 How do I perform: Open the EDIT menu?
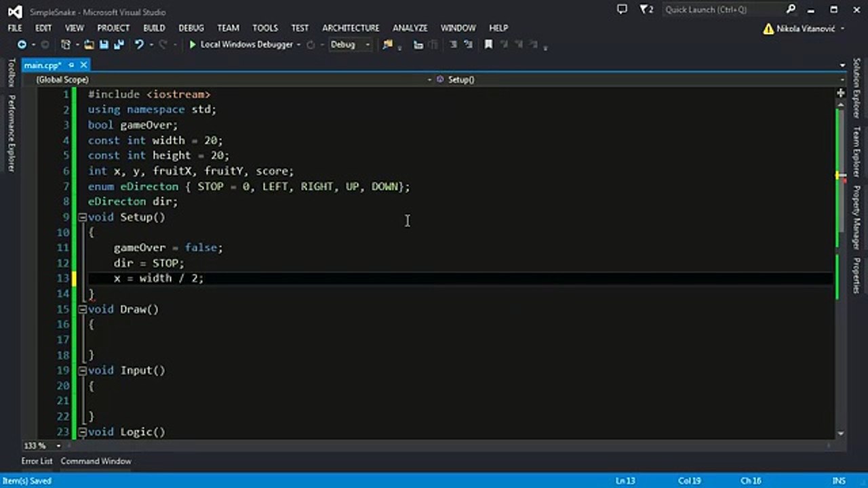click(43, 28)
